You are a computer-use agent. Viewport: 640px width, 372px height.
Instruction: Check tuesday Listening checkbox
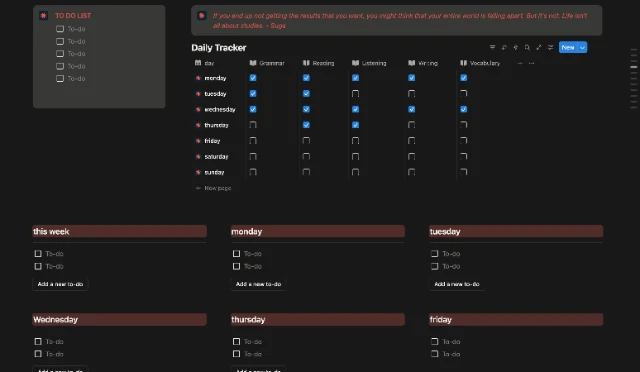coord(356,94)
